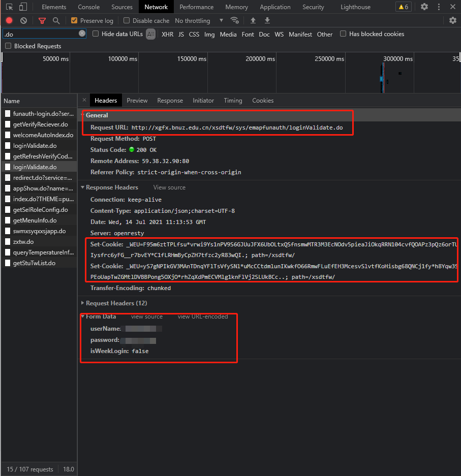The height and width of the screenshot is (476, 461).
Task: Filter requests by CSS type
Action: [x=194, y=35]
